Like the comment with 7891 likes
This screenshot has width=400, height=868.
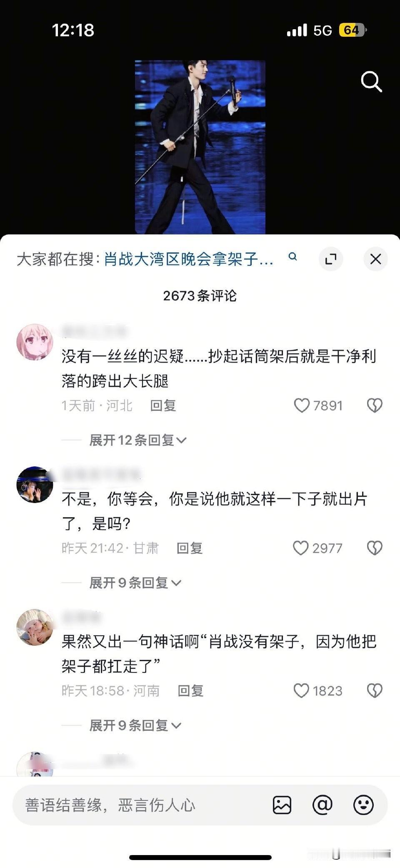tap(302, 405)
